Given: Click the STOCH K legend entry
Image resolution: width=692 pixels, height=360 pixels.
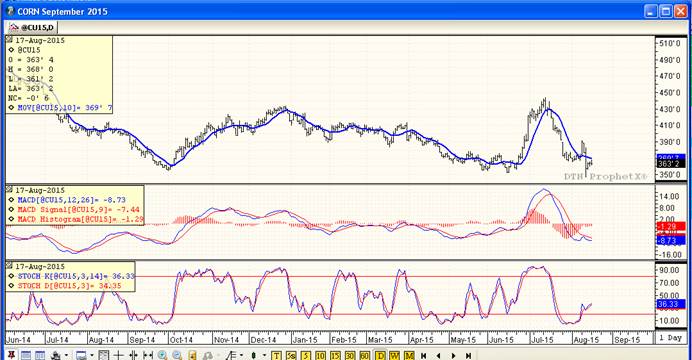Looking at the screenshot, I should coord(75,276).
